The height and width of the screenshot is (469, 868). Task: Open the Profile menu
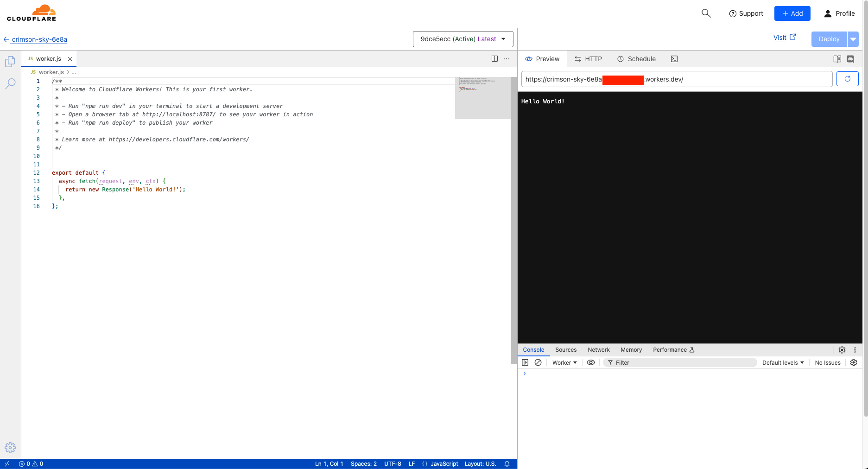point(839,13)
